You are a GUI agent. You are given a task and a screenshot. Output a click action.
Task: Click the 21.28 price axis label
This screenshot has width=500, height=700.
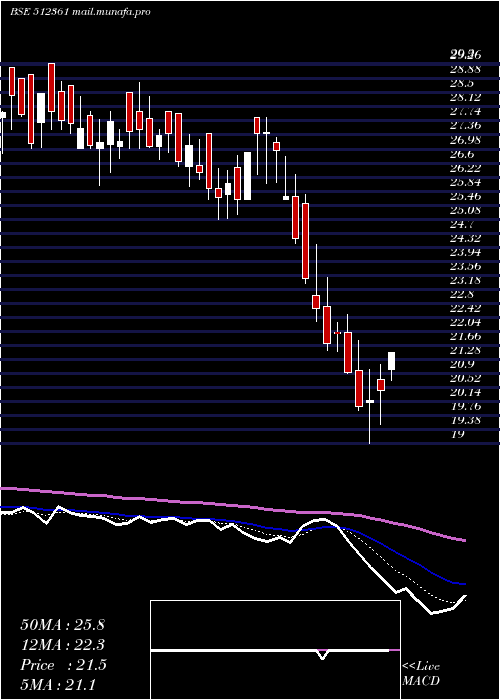tap(465, 350)
